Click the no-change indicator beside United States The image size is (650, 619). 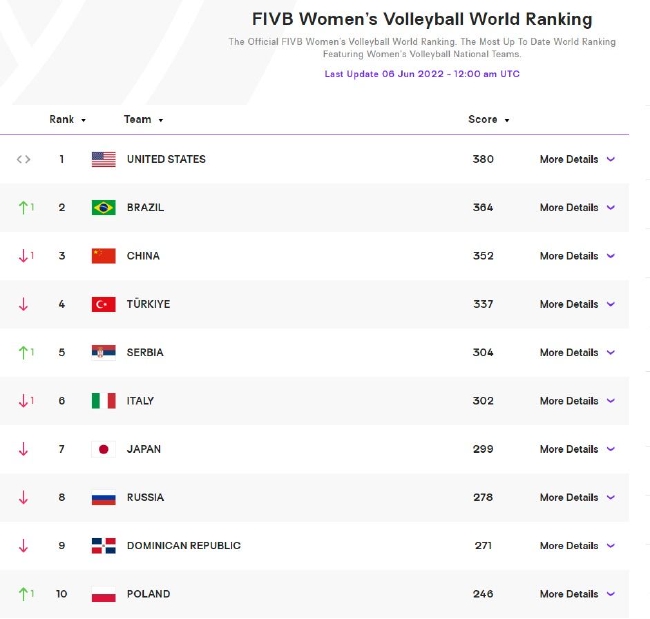click(24, 159)
